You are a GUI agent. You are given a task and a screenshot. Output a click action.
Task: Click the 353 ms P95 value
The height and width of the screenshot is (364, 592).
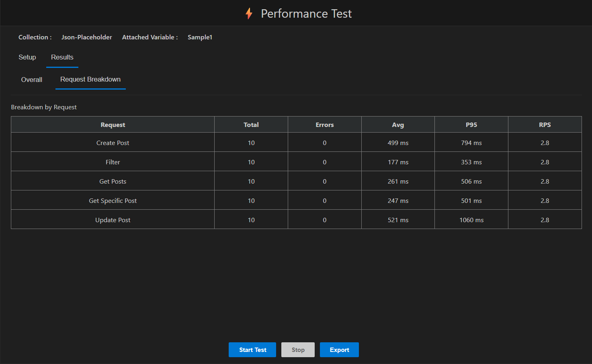(471, 162)
